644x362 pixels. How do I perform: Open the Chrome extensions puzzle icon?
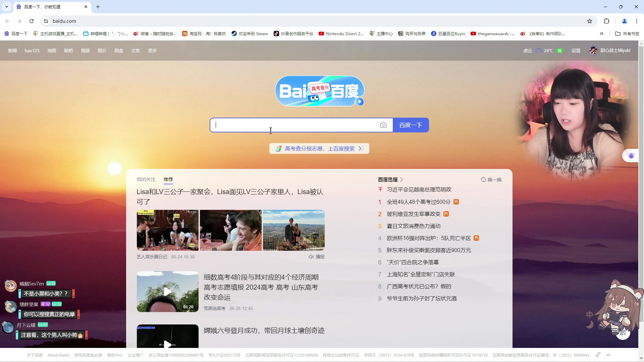606,21
